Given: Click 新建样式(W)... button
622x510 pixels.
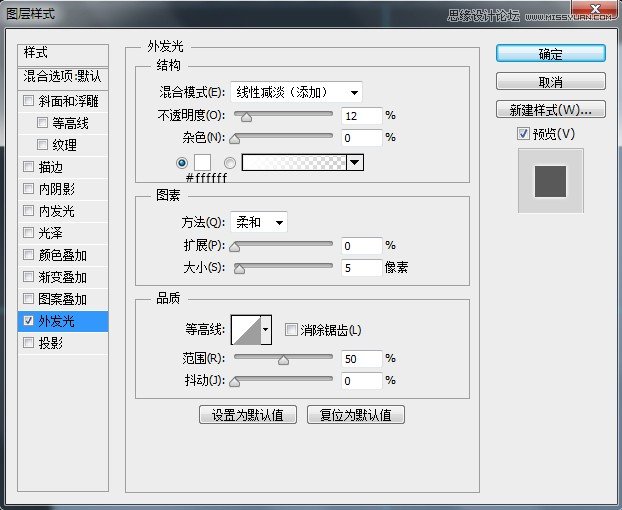Looking at the screenshot, I should (551, 109).
